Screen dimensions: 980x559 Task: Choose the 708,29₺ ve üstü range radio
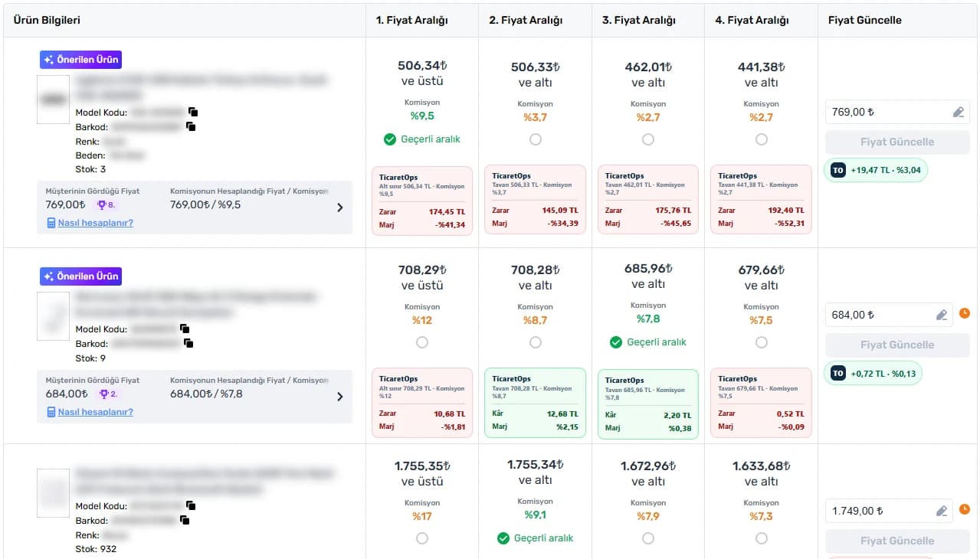click(422, 342)
